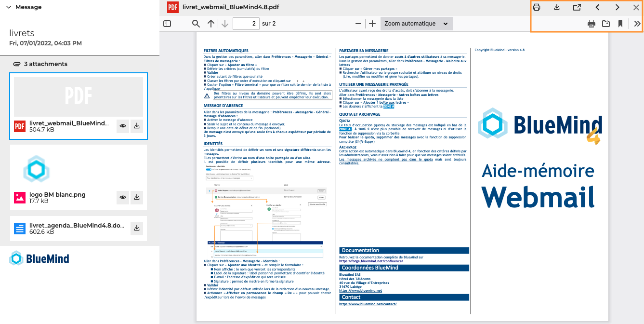Download the livret_webmail PDF attachment
The image size is (644, 324).
point(137,126)
